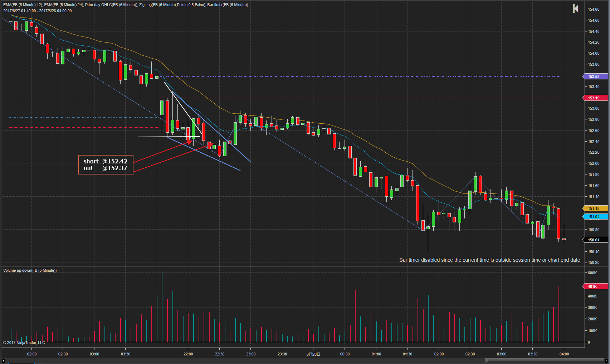Click the 00:30 time axis label
The image size is (610, 364).
(345, 354)
